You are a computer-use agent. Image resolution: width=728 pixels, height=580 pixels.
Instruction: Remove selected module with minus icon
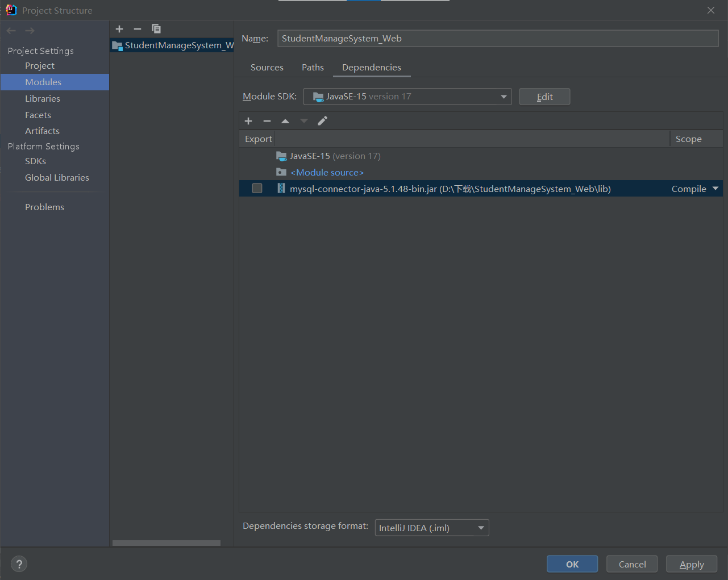tap(138, 29)
